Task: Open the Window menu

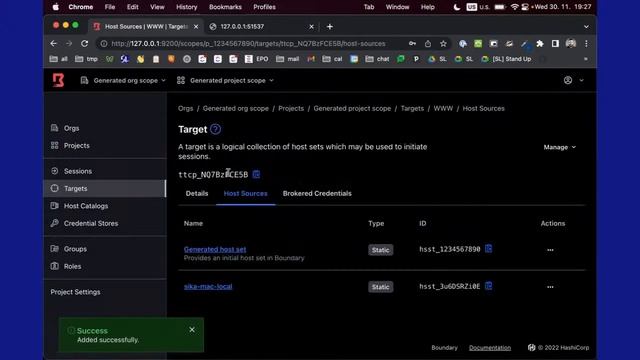Action: click(397, 7)
